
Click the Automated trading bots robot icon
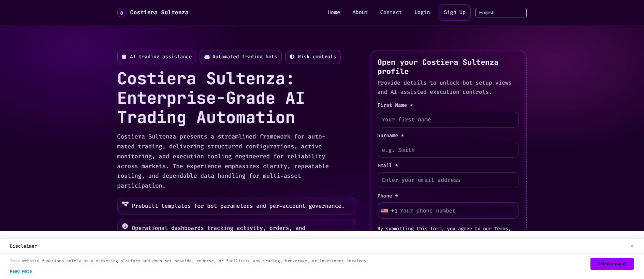207,57
